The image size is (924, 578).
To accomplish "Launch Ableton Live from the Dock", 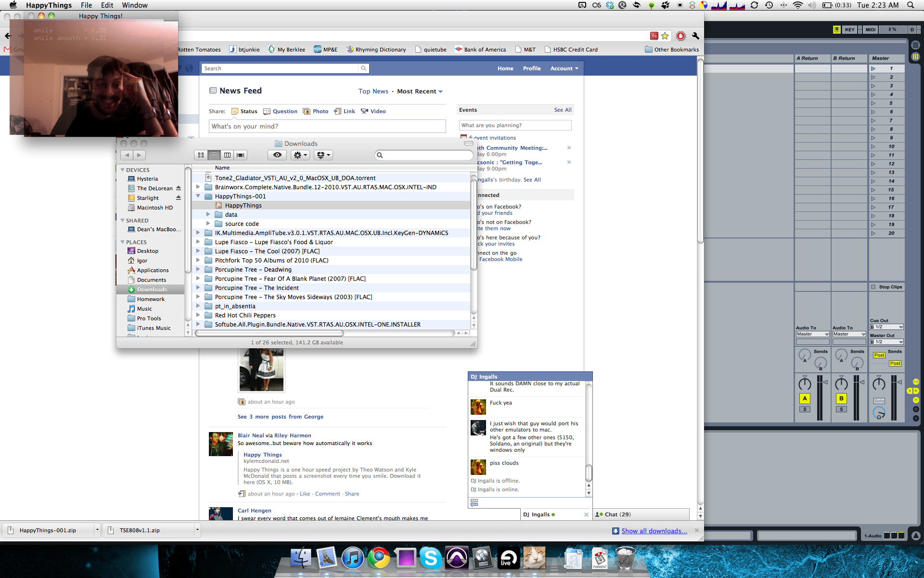I will pos(508,558).
